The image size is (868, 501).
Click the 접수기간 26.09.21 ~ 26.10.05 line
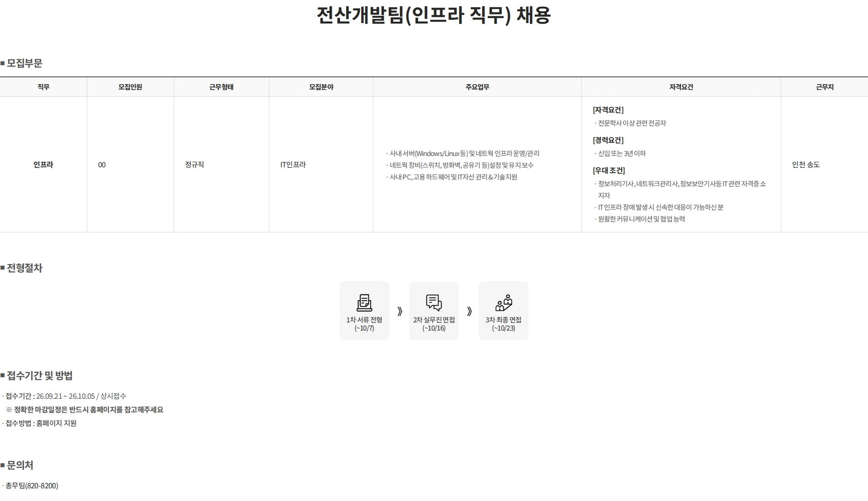tap(64, 396)
